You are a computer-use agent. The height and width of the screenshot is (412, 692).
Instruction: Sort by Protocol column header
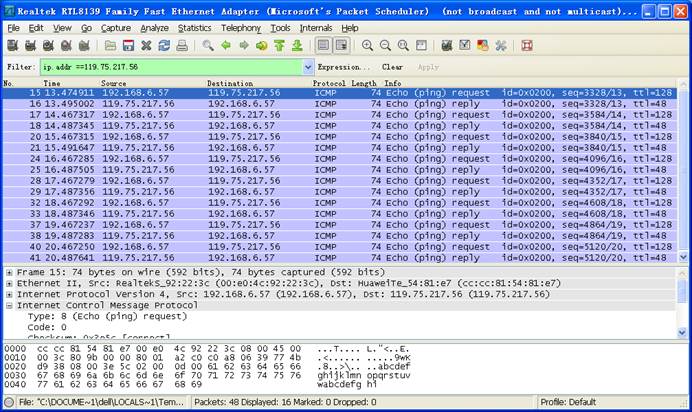329,83
